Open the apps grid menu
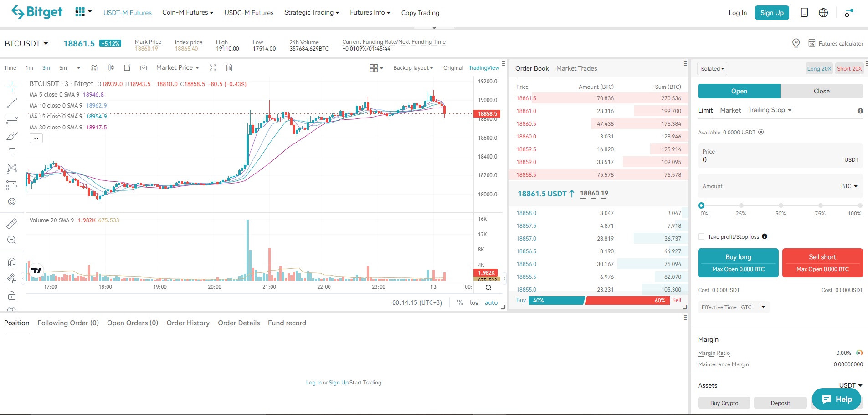868x415 pixels. pyautogui.click(x=83, y=12)
